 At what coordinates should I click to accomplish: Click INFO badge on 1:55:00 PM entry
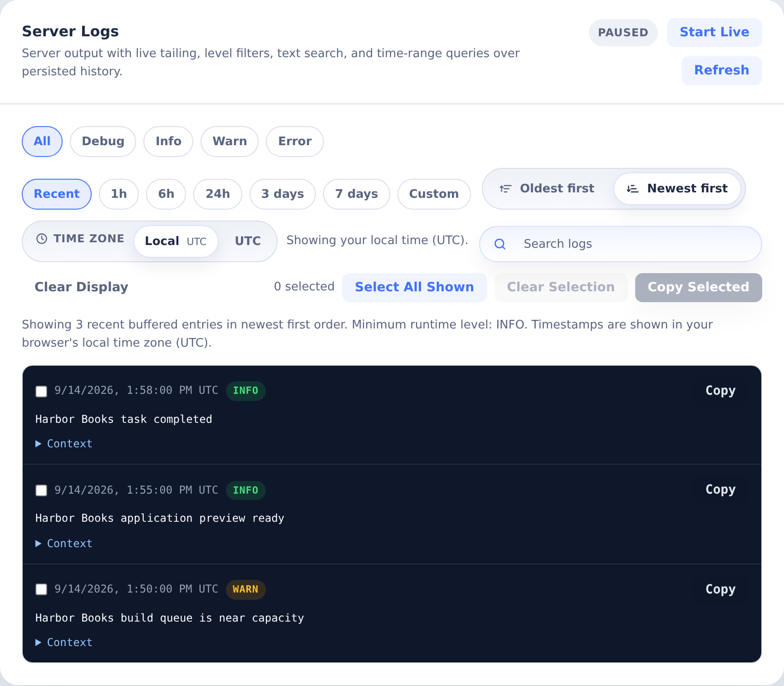(245, 490)
